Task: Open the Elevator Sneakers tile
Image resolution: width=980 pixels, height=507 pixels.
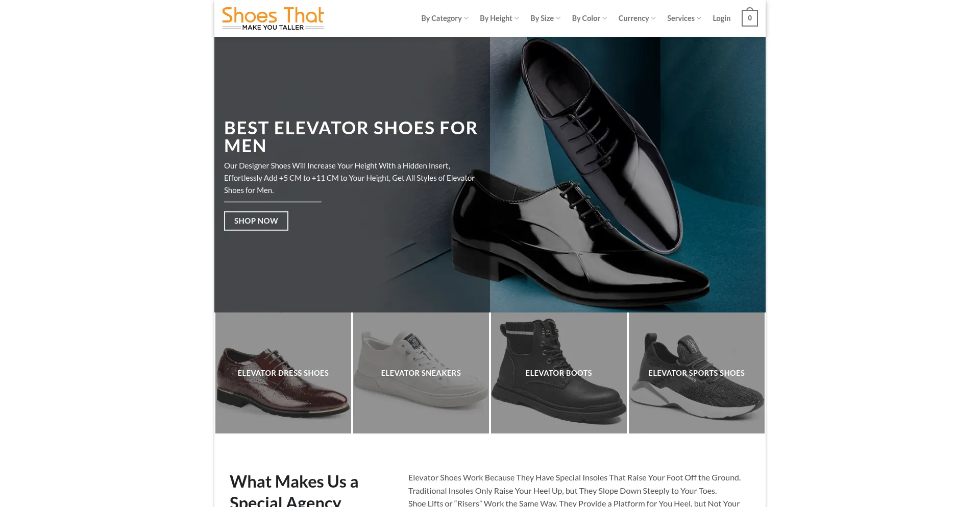Action: point(421,373)
